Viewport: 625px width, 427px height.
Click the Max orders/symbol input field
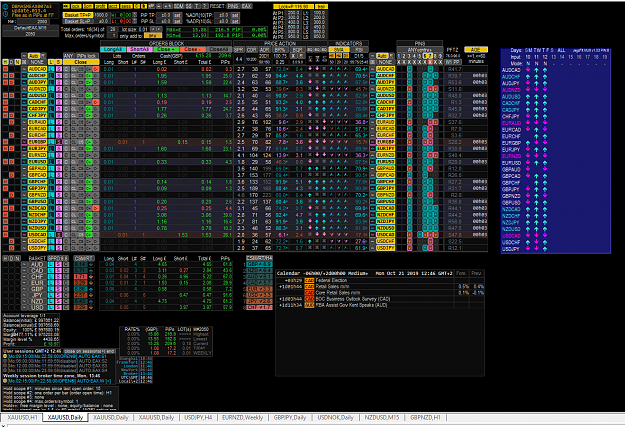[112, 35]
